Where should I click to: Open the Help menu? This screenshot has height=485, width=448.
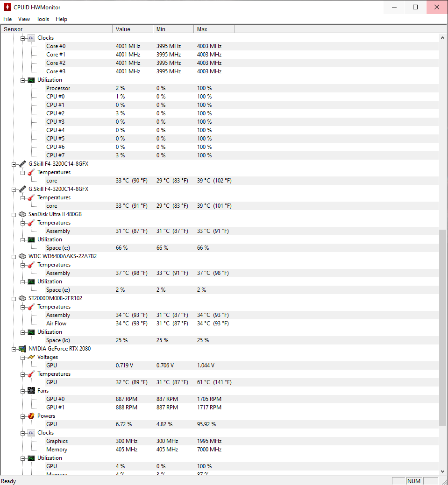coord(61,19)
